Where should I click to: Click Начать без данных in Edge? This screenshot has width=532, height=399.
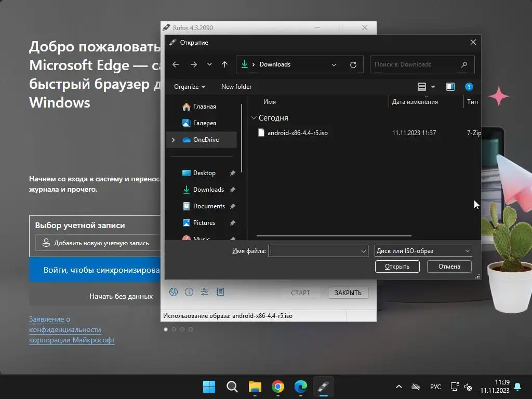(121, 296)
